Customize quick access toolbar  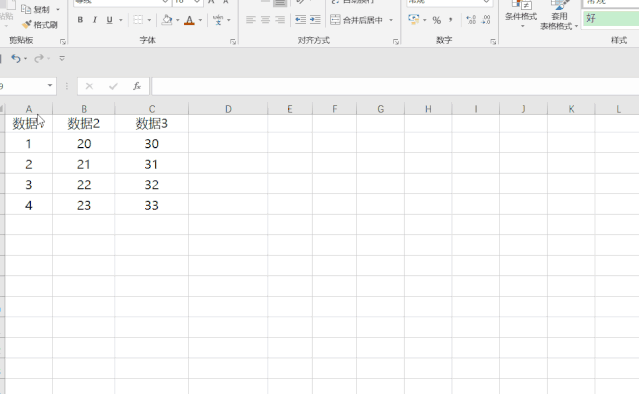[62, 59]
